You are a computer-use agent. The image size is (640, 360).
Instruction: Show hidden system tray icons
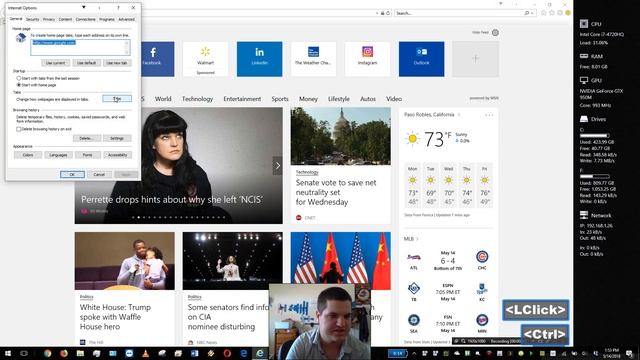tap(414, 353)
